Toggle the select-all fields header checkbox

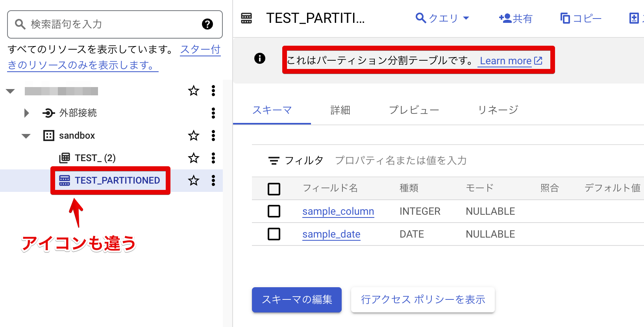pyautogui.click(x=274, y=189)
